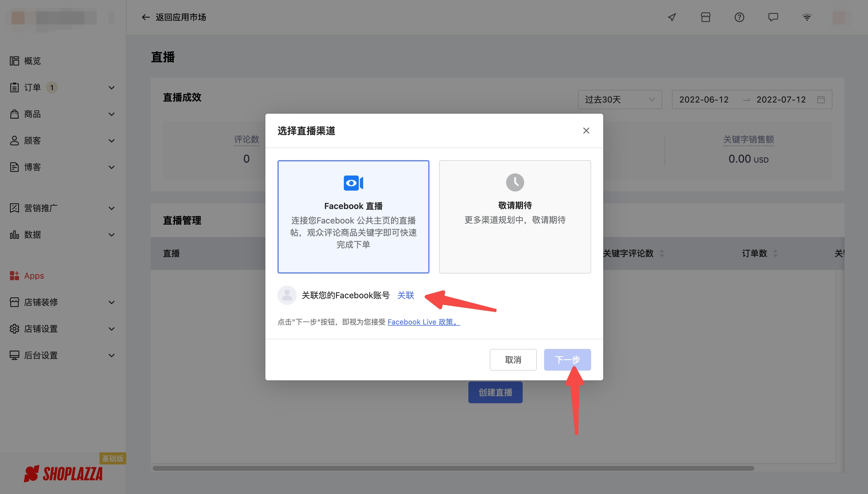The width and height of the screenshot is (868, 494).
Task: Click the orders count badge 1
Action: (52, 87)
